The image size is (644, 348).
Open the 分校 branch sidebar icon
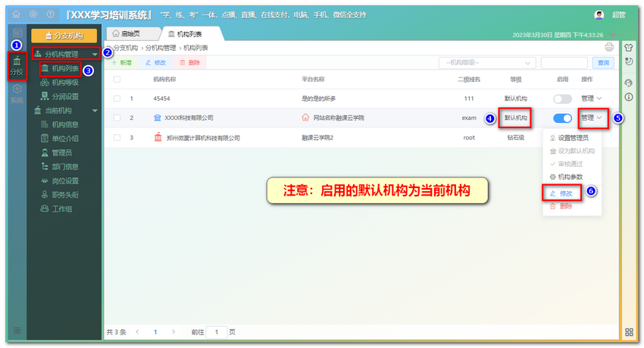pos(17,66)
